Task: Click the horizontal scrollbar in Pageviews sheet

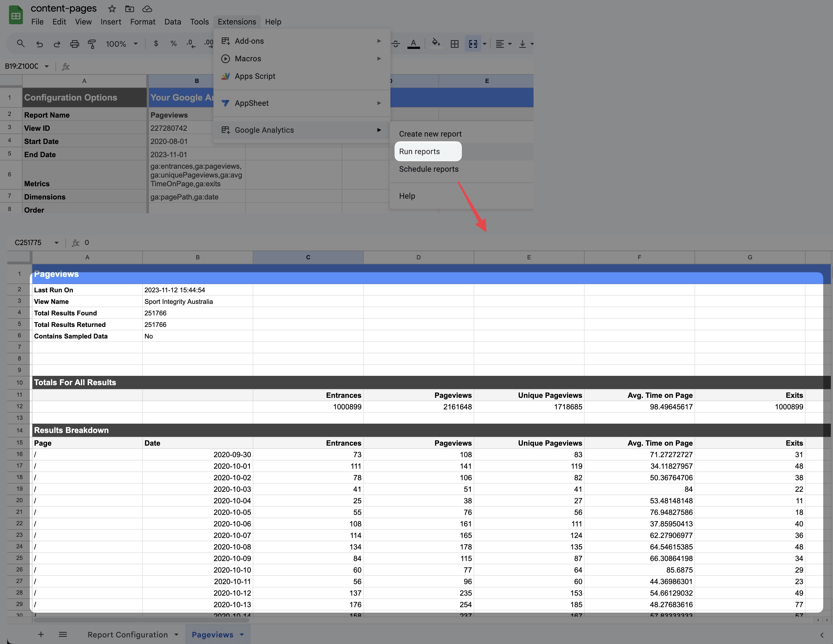Action: point(141,620)
